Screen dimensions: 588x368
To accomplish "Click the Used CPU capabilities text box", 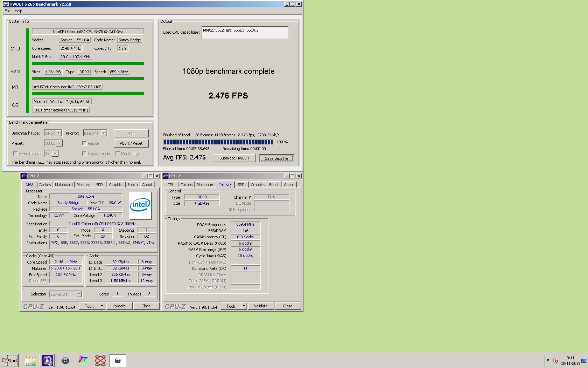I will (245, 33).
